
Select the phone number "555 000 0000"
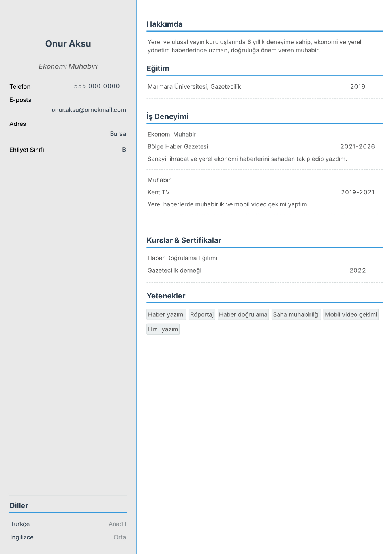(97, 86)
